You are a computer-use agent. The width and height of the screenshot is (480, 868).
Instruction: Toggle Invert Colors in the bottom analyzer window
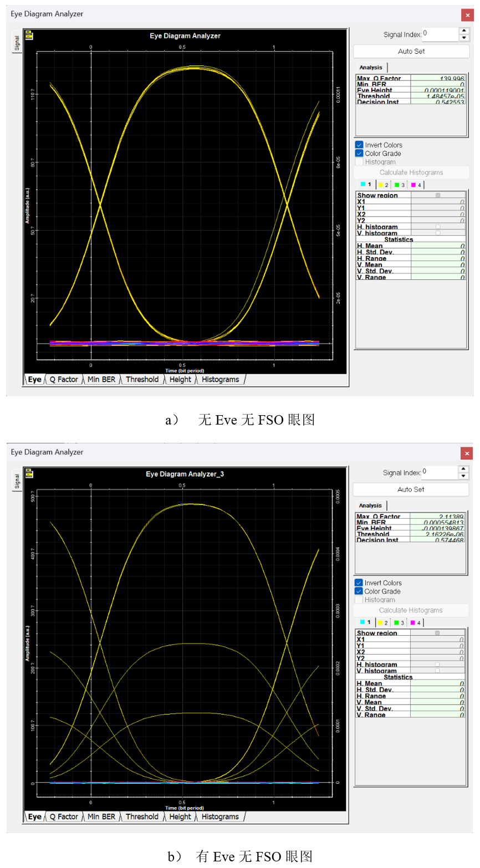[x=359, y=583]
